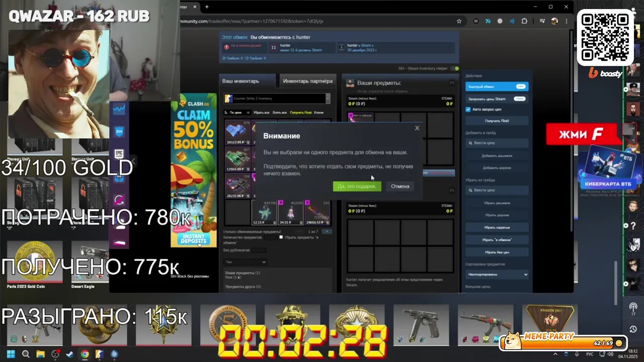644x362 pixels.
Task: Uncheck "Авто запрос цен" checkbox
Action: (x=468, y=109)
